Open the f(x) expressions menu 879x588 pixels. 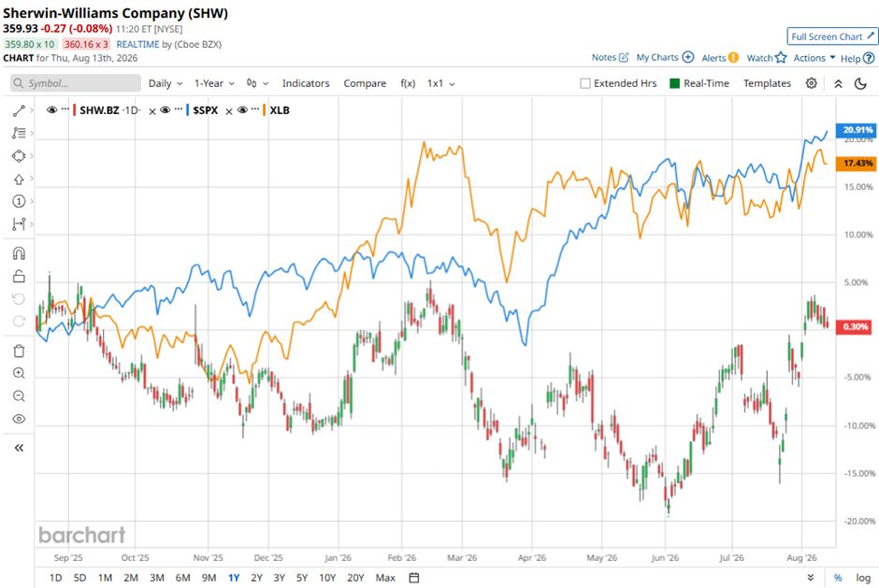[408, 83]
